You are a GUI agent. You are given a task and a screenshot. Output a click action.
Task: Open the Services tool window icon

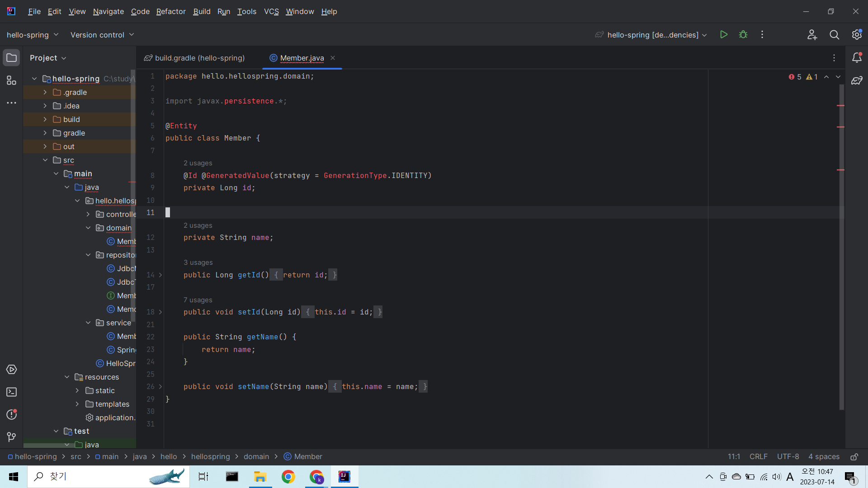click(11, 370)
